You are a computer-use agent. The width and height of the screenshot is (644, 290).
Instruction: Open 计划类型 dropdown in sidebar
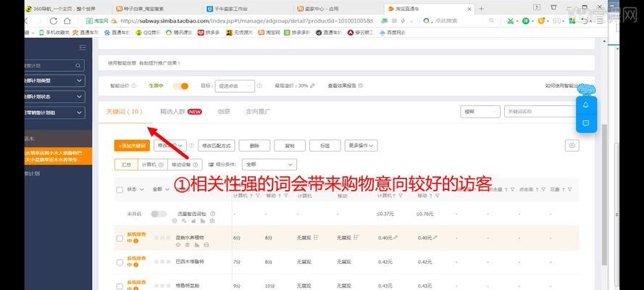pos(54,81)
